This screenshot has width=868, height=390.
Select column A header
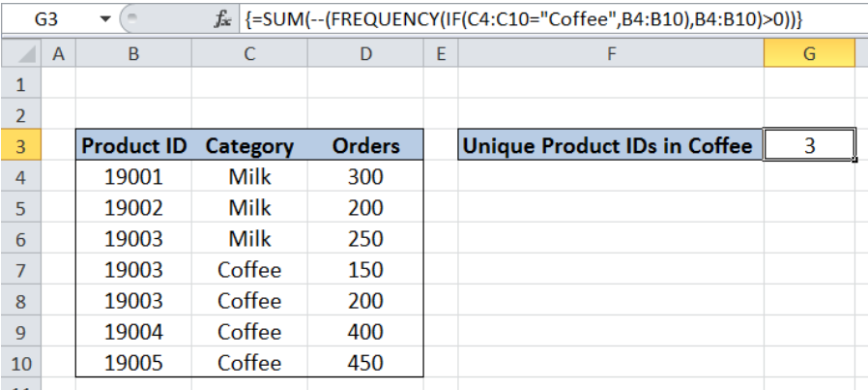point(58,56)
